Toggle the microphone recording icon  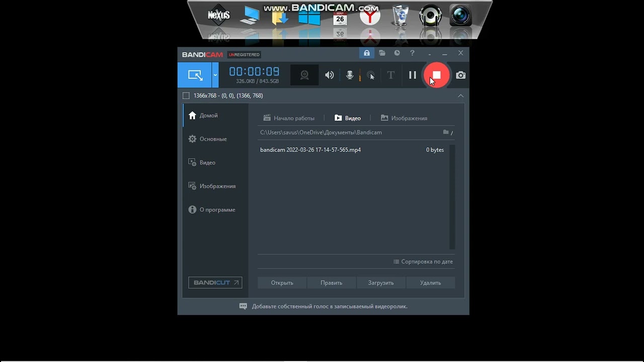(x=350, y=75)
